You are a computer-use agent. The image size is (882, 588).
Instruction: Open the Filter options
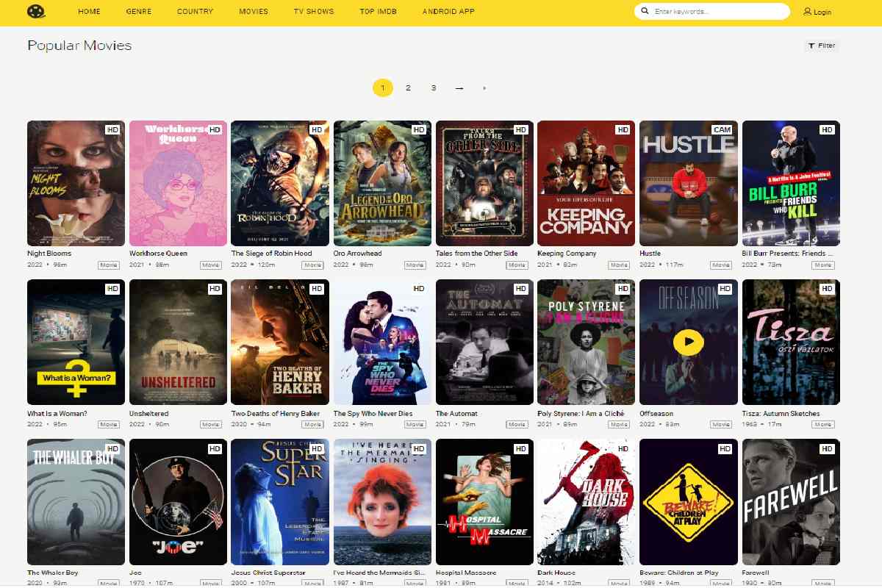(822, 46)
